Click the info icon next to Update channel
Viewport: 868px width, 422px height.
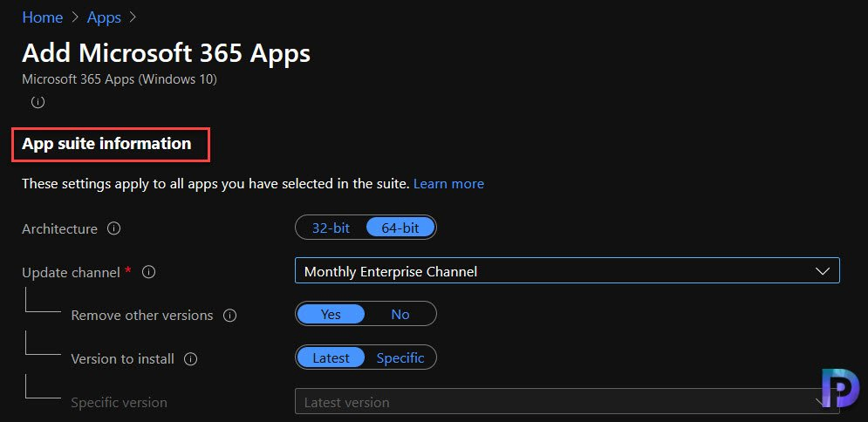tap(148, 272)
